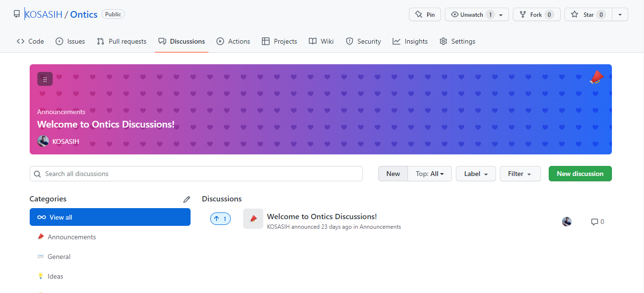Click the speech bubble icon next to General
Viewport: 644px width, 293px height.
click(x=41, y=257)
